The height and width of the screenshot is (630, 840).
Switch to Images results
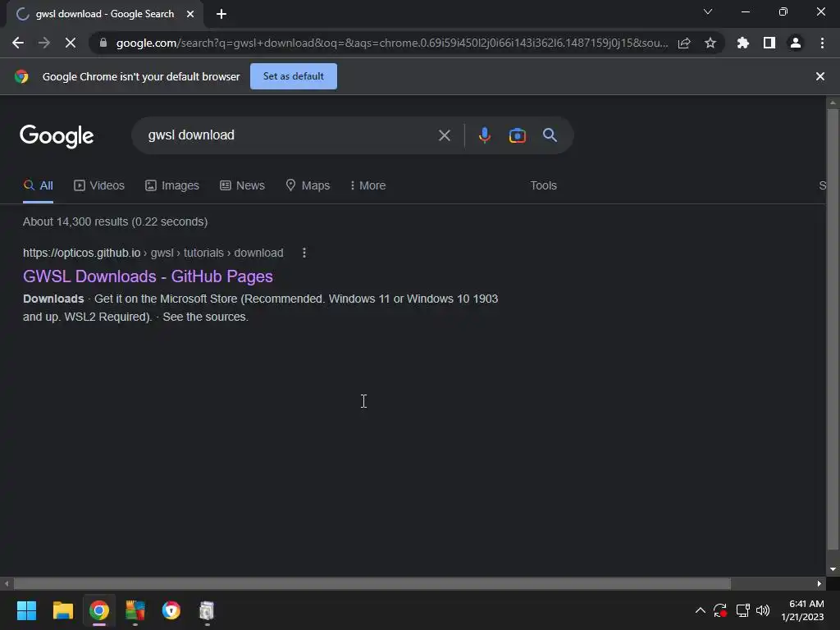click(172, 185)
